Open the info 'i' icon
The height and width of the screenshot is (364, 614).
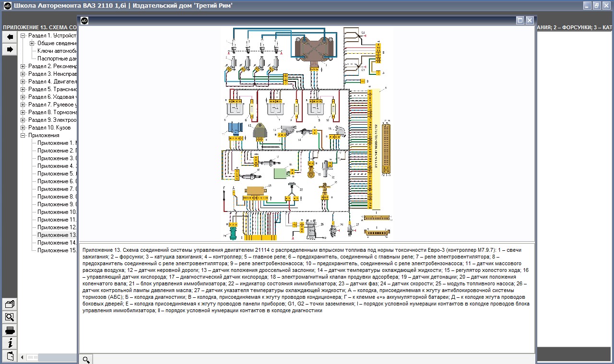(10, 343)
